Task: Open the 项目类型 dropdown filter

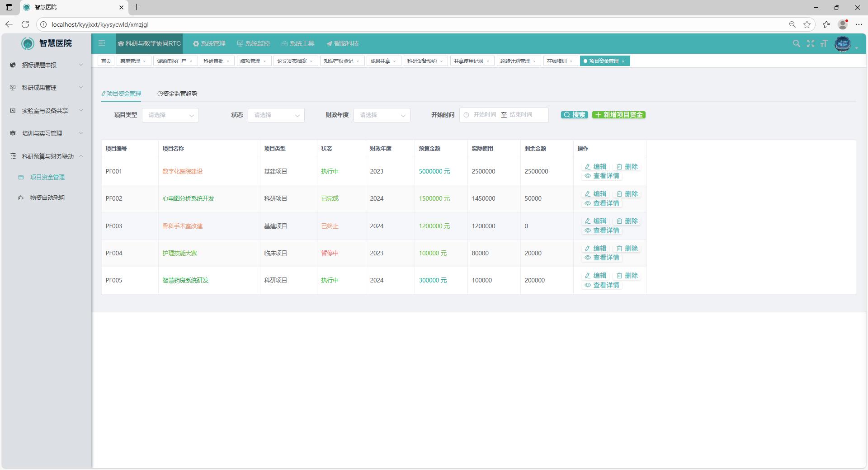Action: pyautogui.click(x=170, y=115)
